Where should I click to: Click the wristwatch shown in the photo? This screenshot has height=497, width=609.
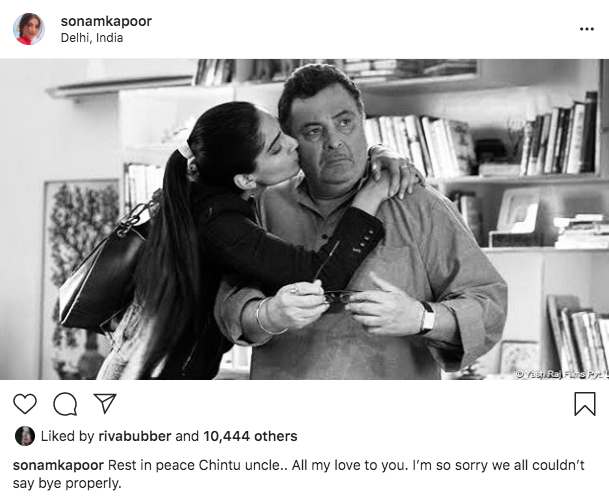pos(427,318)
